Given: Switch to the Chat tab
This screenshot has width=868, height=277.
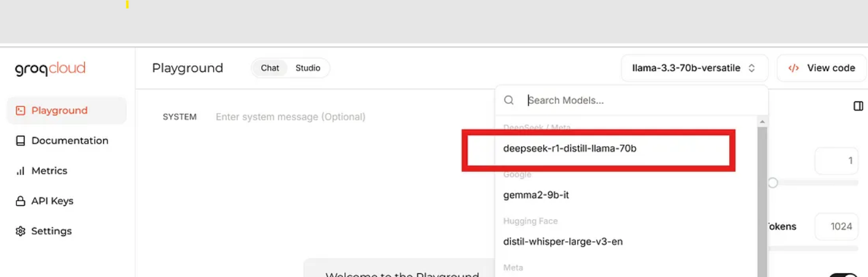Looking at the screenshot, I should [270, 68].
